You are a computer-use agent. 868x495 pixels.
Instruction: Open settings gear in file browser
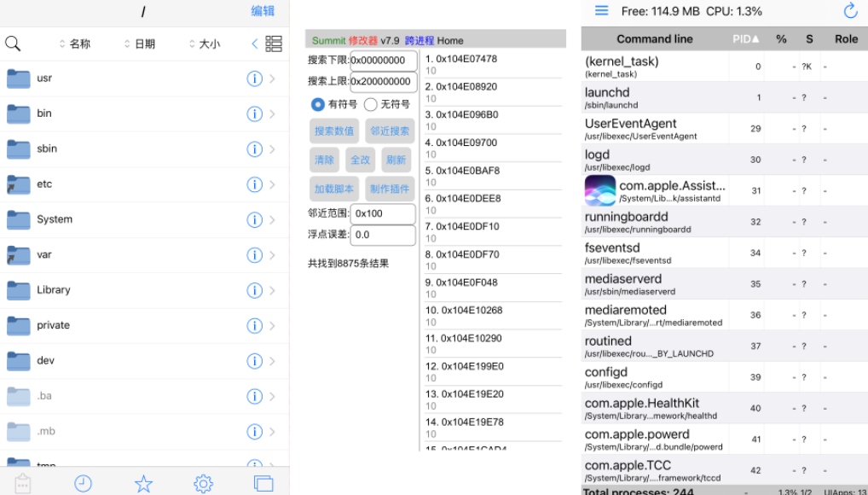tap(203, 484)
